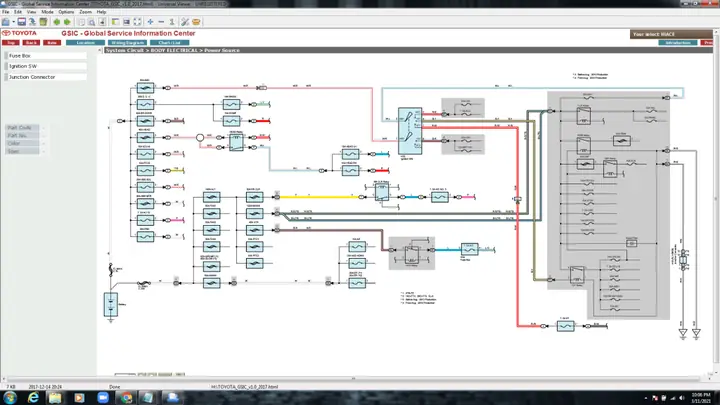Image resolution: width=720 pixels, height=405 pixels.
Task: Select Fuse Box in the left panel
Action: coord(45,56)
